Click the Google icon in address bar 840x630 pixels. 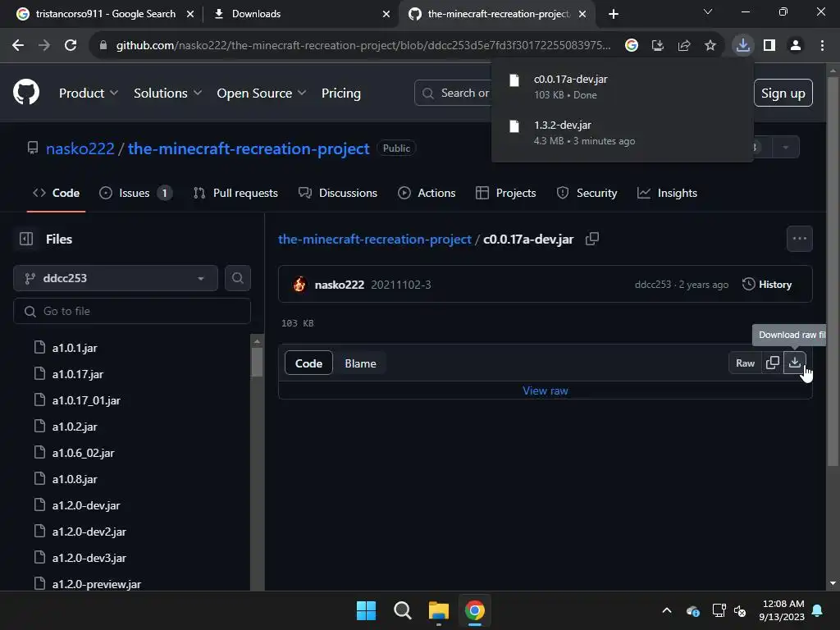tap(632, 46)
